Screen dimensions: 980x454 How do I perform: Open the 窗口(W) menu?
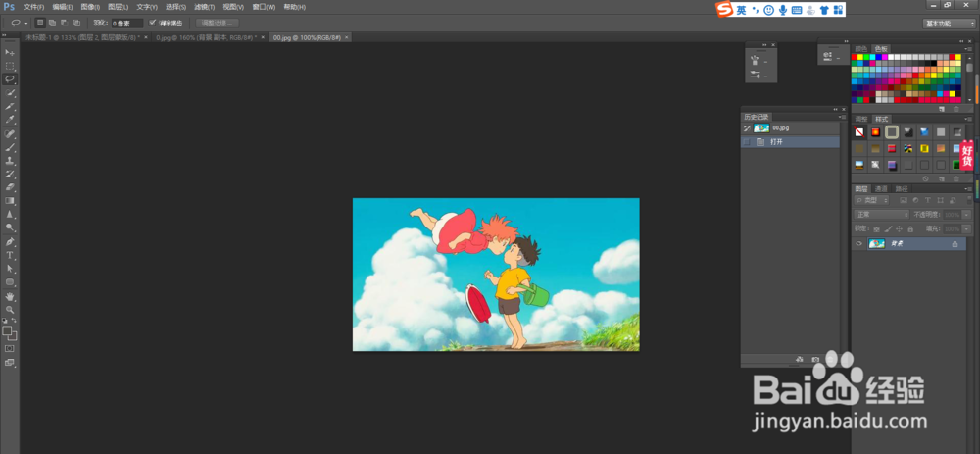pos(263,7)
